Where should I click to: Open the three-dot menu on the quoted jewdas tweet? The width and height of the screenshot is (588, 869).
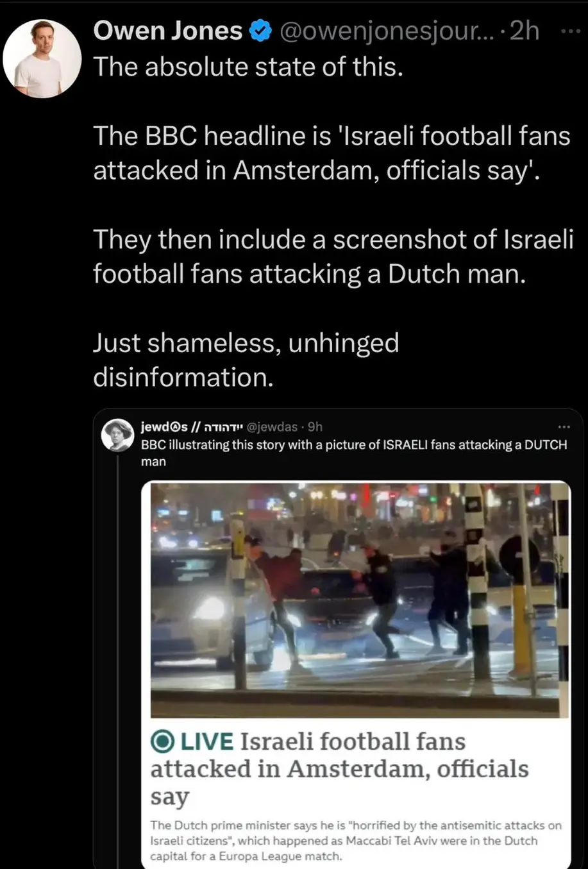[x=564, y=426]
